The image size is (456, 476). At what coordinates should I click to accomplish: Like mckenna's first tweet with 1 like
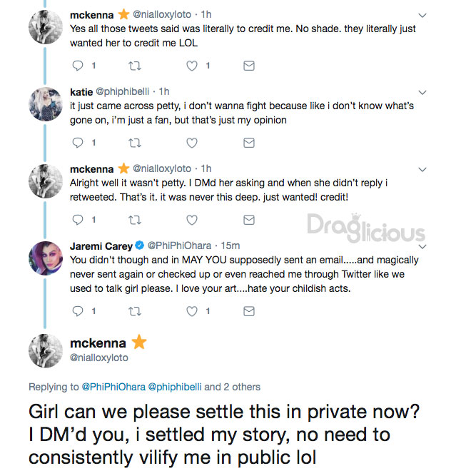point(191,66)
